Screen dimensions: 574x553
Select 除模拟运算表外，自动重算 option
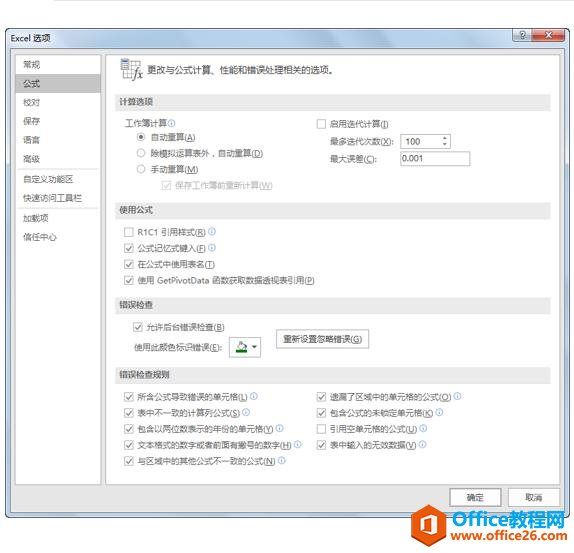[141, 153]
